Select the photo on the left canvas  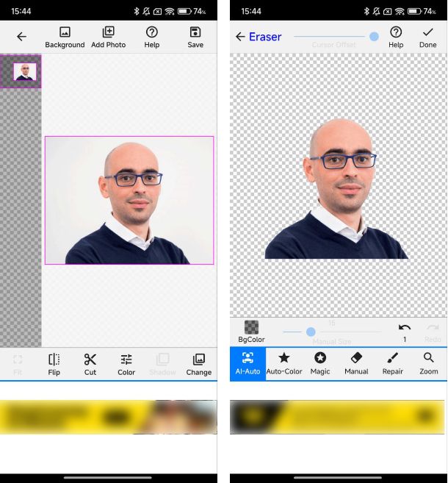[x=129, y=200]
